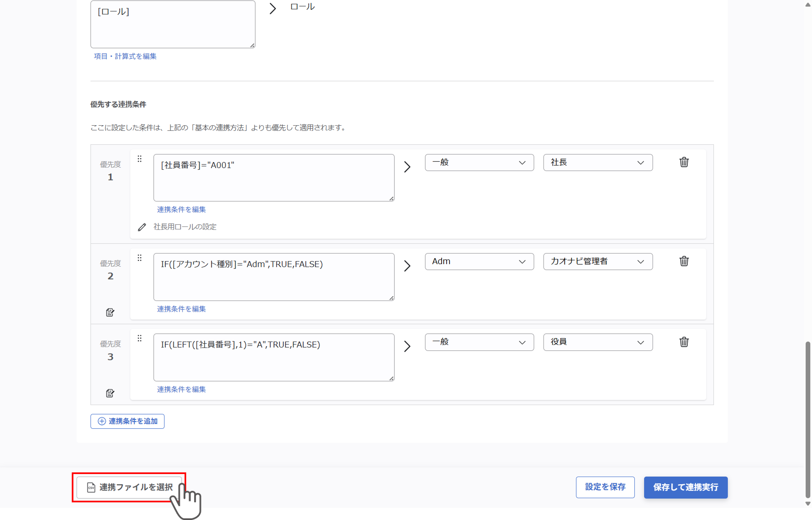Delete the priority 3 condition with trash icon
The height and width of the screenshot is (520, 812).
(684, 342)
